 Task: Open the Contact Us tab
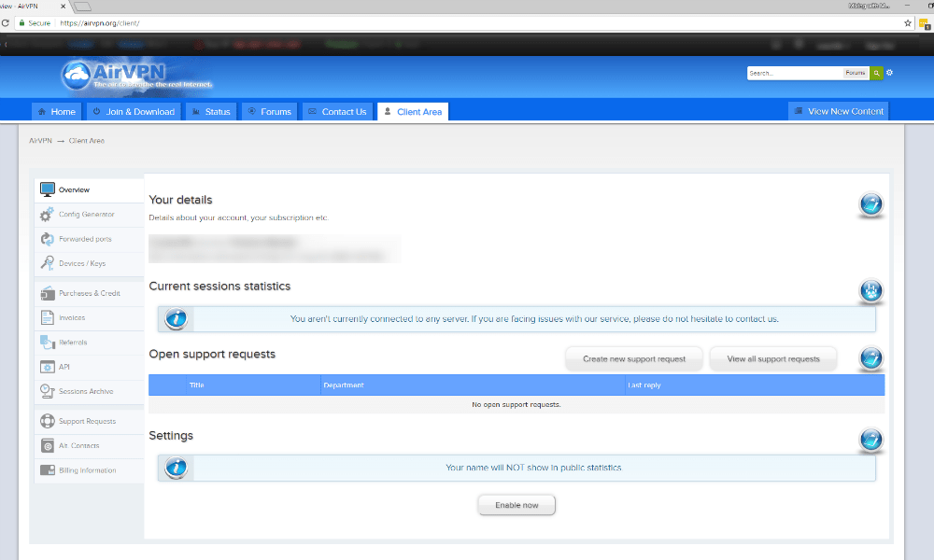pyautogui.click(x=337, y=111)
